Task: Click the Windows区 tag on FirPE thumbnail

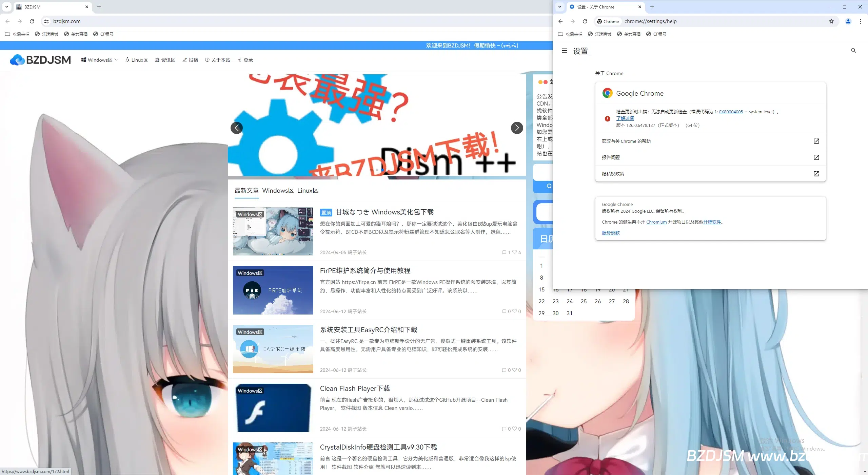Action: click(x=250, y=273)
